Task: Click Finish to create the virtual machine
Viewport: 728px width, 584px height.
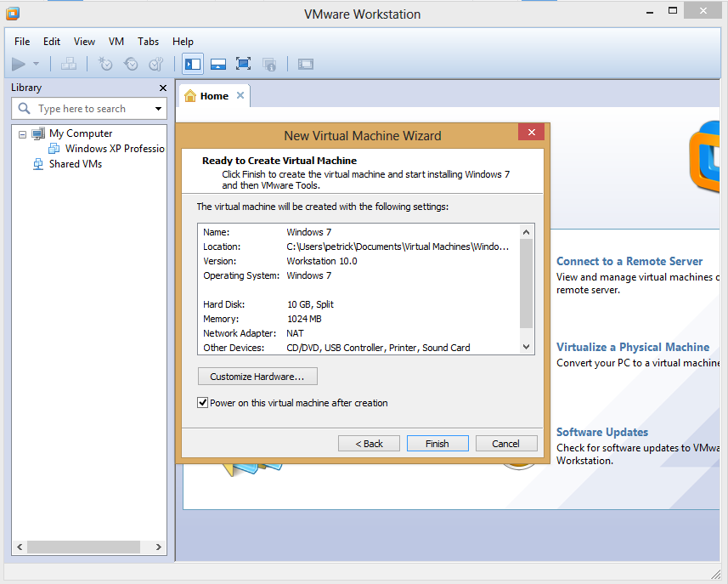Action: pos(437,444)
